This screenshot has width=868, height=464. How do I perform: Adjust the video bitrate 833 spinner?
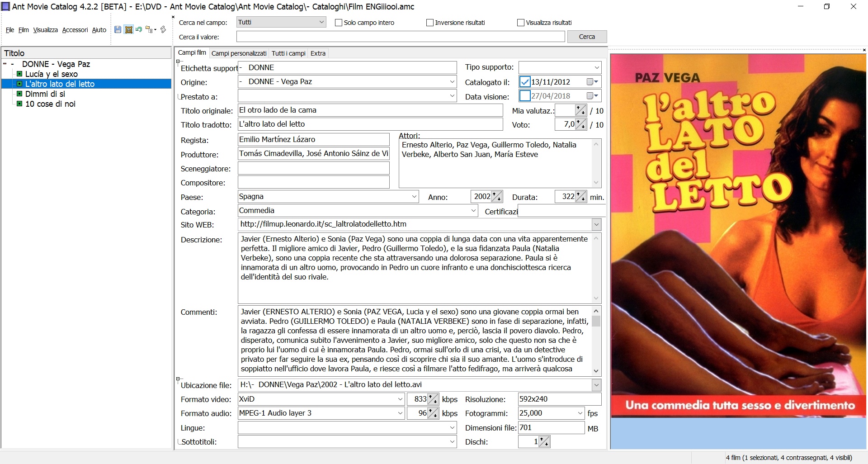(433, 399)
